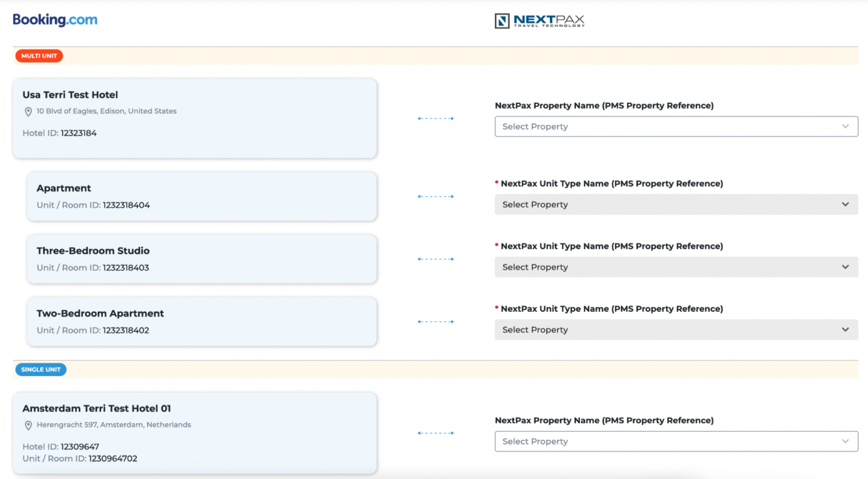868x479 pixels.
Task: Click NextPax Property Name label above Usa Terri dropdown
Action: tap(604, 106)
